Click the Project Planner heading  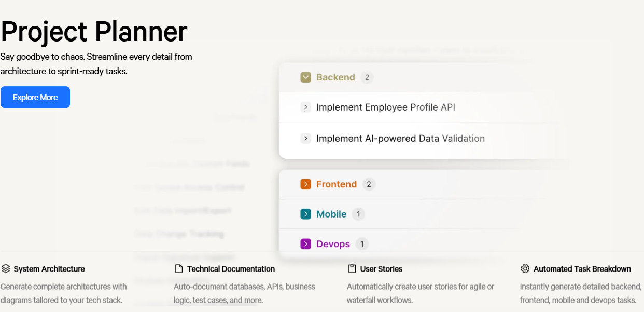[x=94, y=31]
